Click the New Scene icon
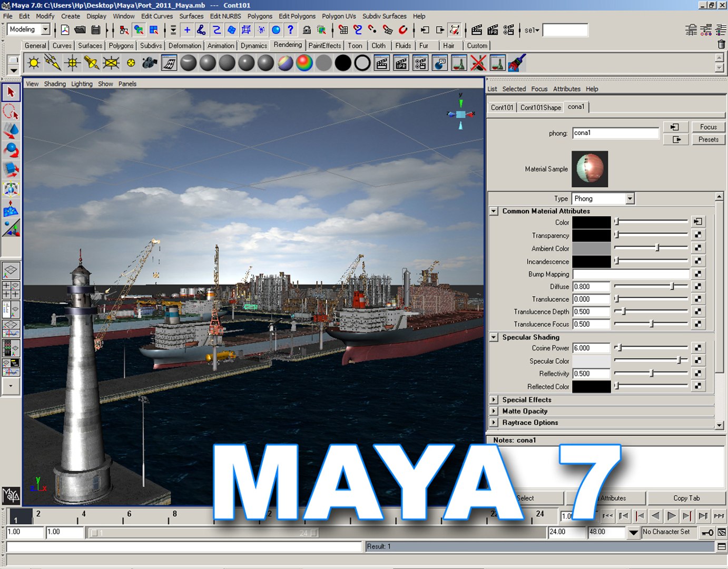Image resolution: width=728 pixels, height=569 pixels. [65, 30]
